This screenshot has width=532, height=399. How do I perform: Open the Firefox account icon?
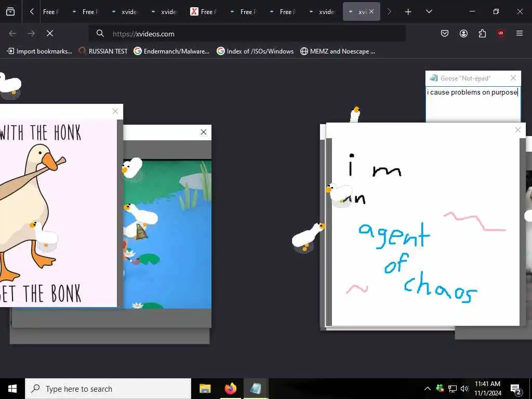(463, 33)
